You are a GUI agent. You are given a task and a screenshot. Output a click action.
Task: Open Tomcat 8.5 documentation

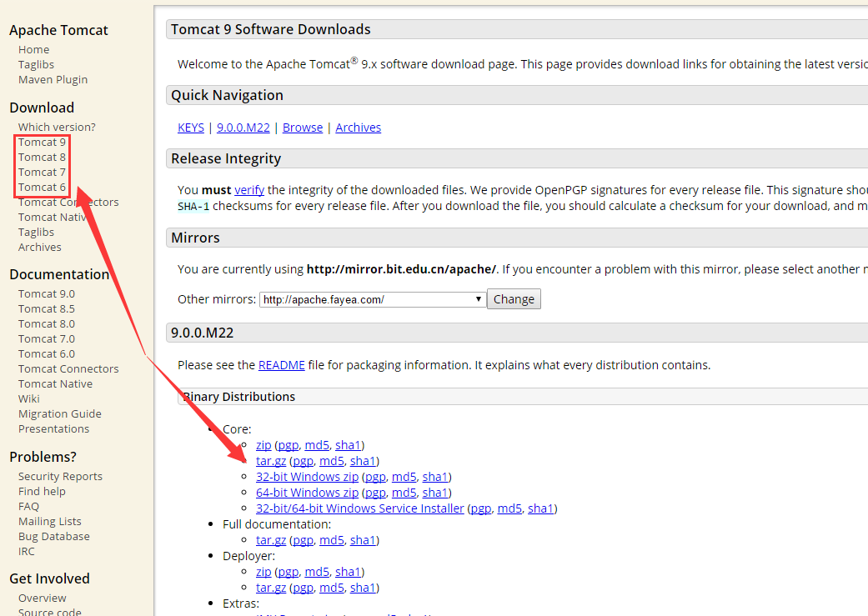pos(47,309)
